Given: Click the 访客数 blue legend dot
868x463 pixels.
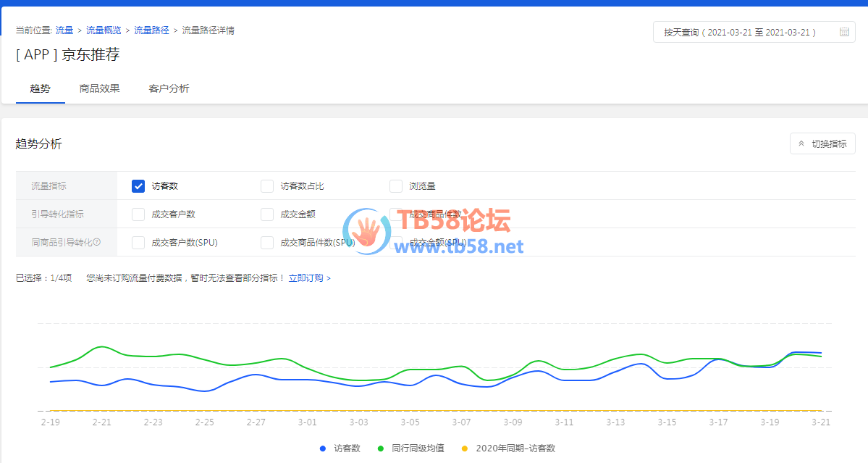Looking at the screenshot, I should (323, 449).
